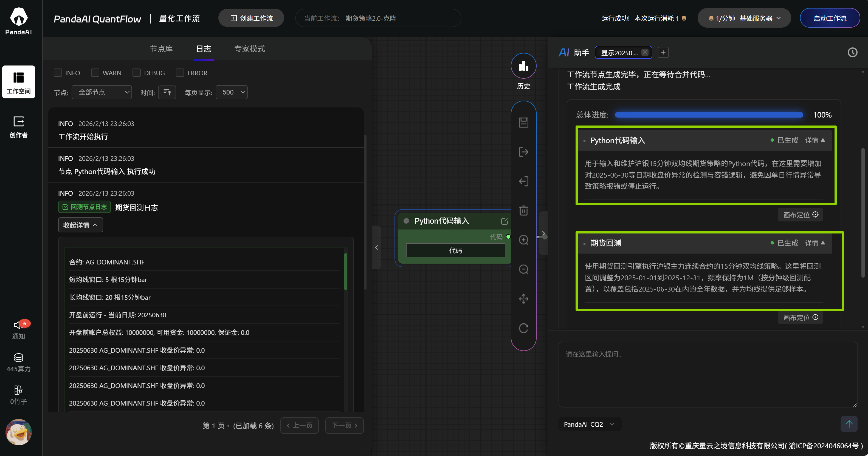Viewport: 868px width, 456px height.
Task: Click the import arrow icon in canvas toolbar
Action: pos(523,181)
